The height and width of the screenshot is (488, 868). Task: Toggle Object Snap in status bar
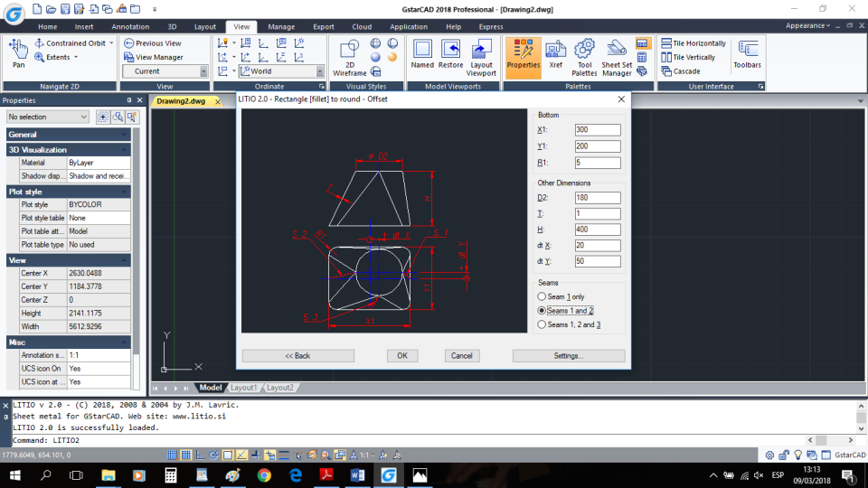coord(228,455)
